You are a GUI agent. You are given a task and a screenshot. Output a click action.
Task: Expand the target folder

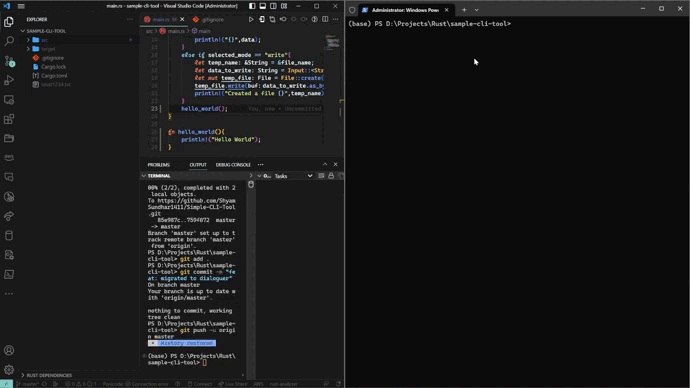pyautogui.click(x=48, y=49)
